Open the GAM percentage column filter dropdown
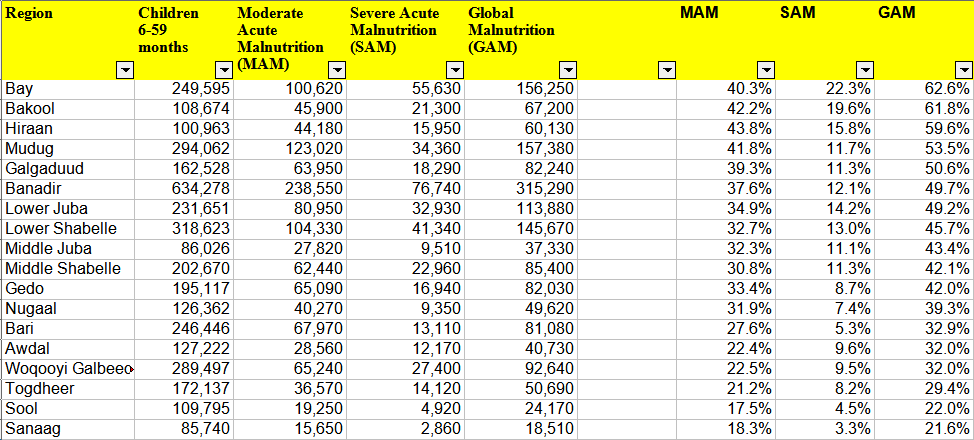 (x=964, y=70)
